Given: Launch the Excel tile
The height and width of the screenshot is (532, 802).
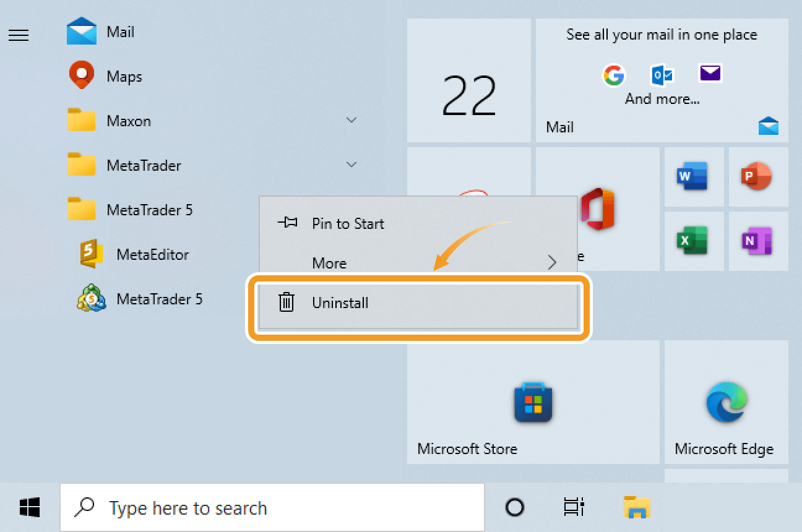Looking at the screenshot, I should point(692,241).
